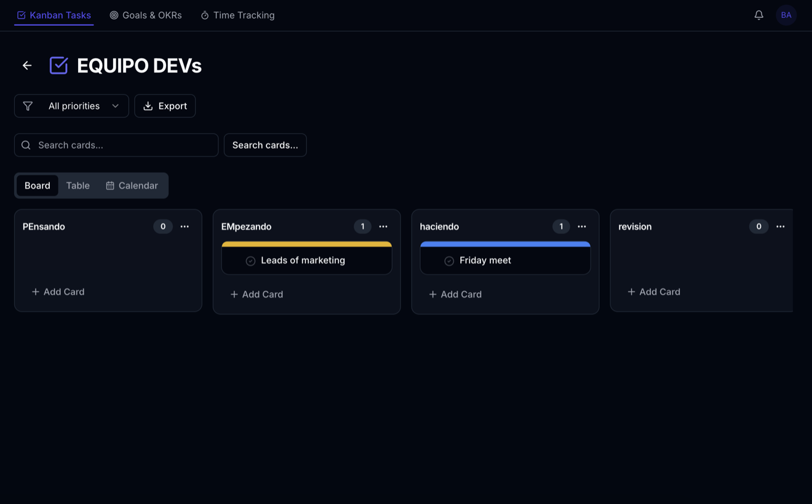Open EMpezando column options menu

point(383,227)
